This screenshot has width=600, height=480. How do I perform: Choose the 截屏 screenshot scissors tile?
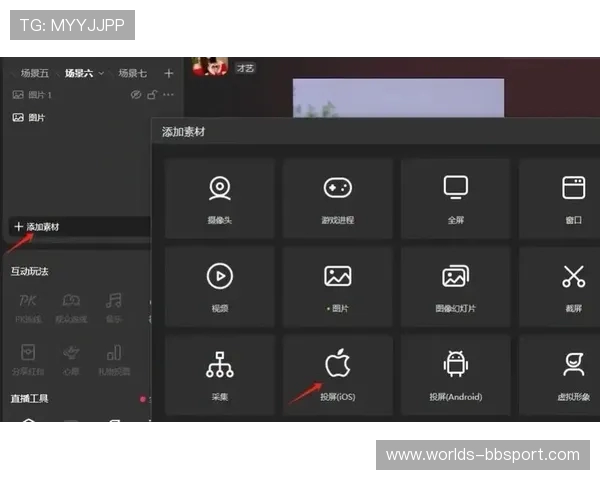pyautogui.click(x=559, y=287)
